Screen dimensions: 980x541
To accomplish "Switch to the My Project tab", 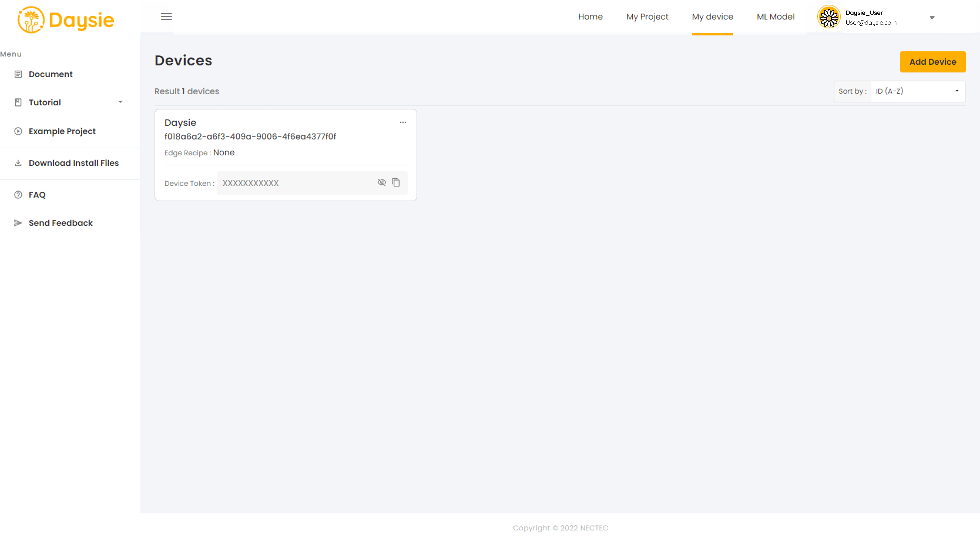I will (x=647, y=17).
